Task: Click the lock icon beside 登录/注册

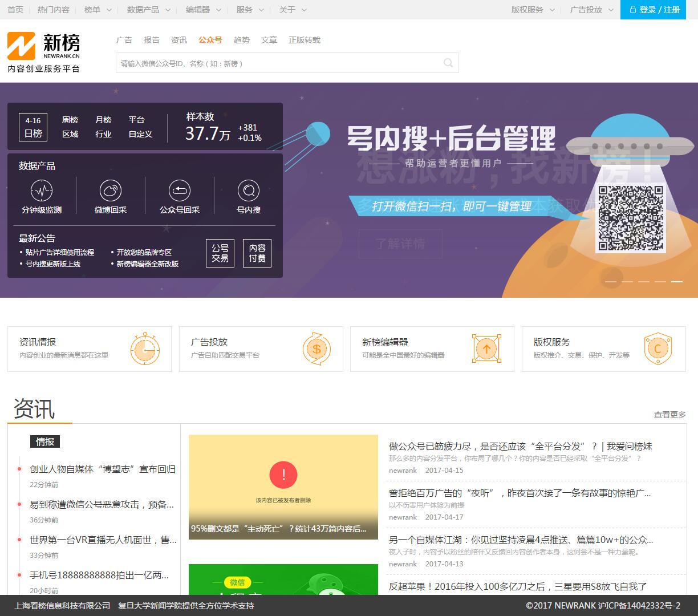Action: [x=632, y=10]
